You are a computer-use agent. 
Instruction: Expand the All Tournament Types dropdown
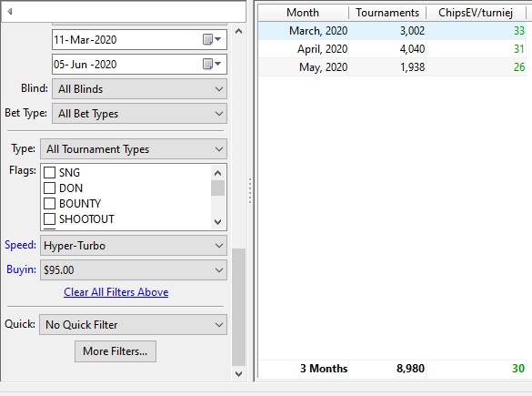tap(134, 148)
